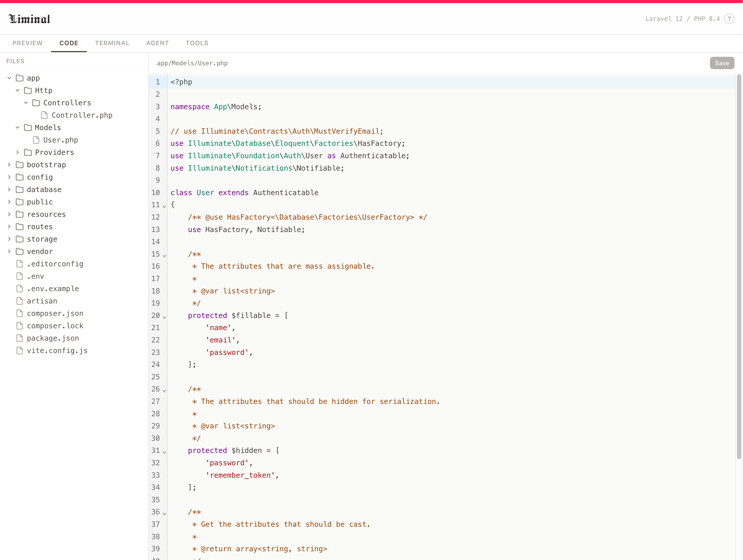Screen dimensions: 743x560
Task: Expand the database folder
Action: pyautogui.click(x=9, y=189)
